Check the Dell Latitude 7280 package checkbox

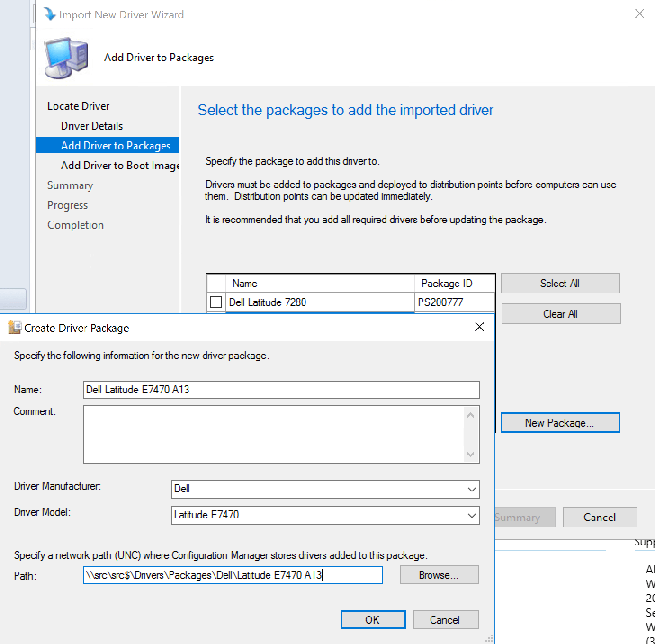(216, 302)
